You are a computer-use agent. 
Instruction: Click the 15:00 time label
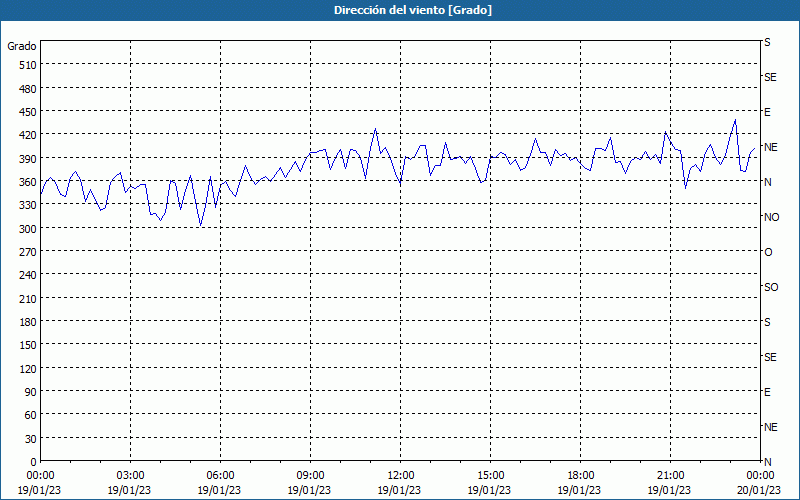click(490, 476)
